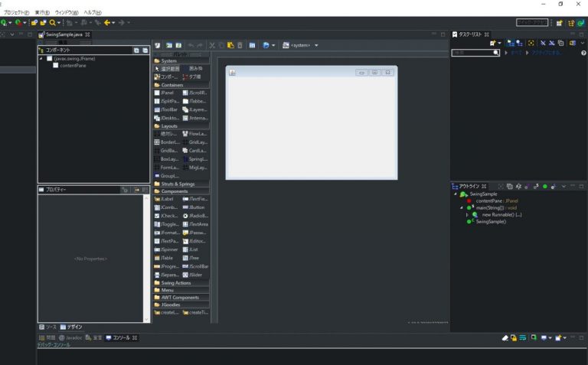Toggle hide static members in Outline
Screen dimensions: 588x365
pos(536,186)
